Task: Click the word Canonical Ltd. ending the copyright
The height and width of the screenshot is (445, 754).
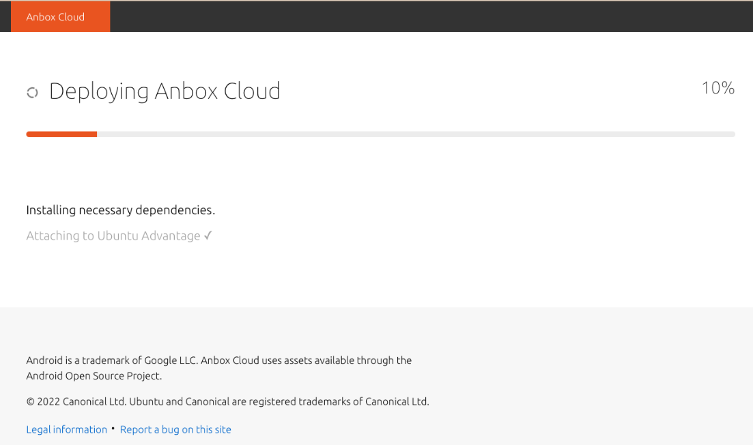Action: (x=396, y=402)
